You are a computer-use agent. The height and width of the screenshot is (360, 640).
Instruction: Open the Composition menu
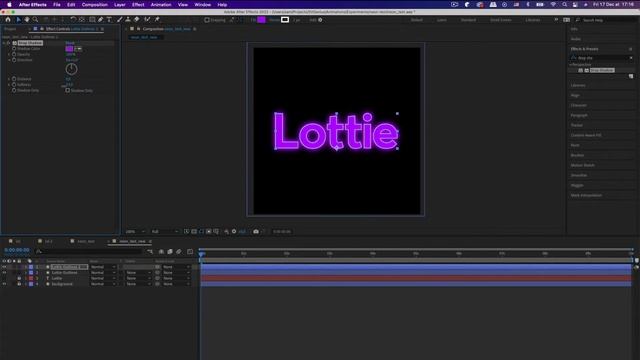[x=95, y=4]
